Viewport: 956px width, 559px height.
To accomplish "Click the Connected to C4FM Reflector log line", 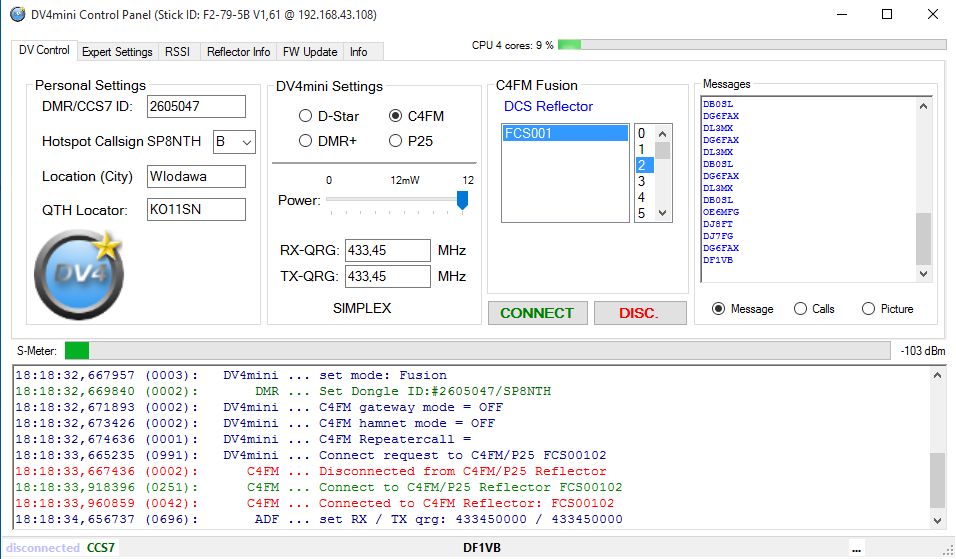I will point(315,503).
